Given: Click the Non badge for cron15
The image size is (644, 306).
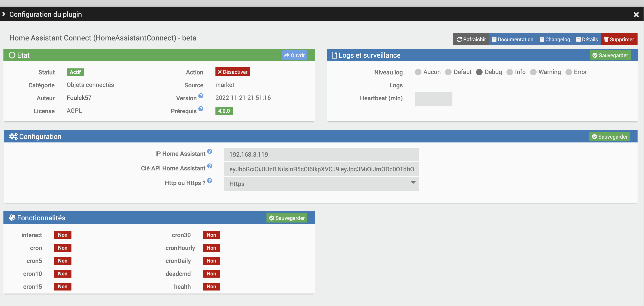Looking at the screenshot, I should coord(63,286).
